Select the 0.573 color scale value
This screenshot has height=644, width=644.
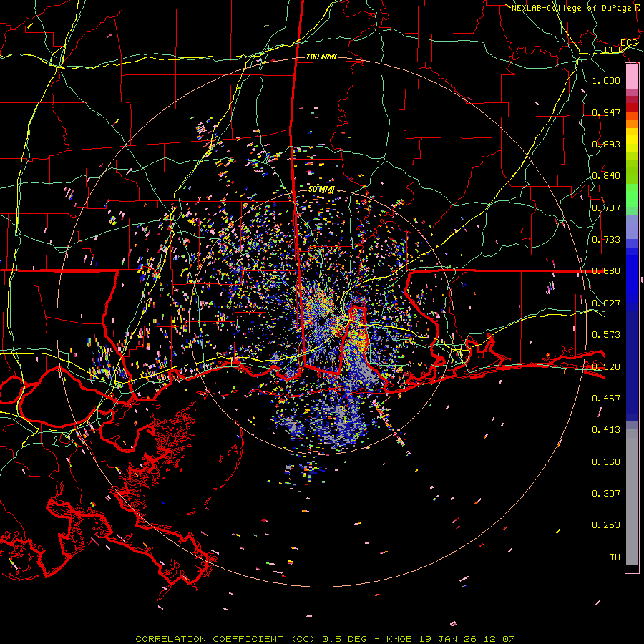coord(606,334)
